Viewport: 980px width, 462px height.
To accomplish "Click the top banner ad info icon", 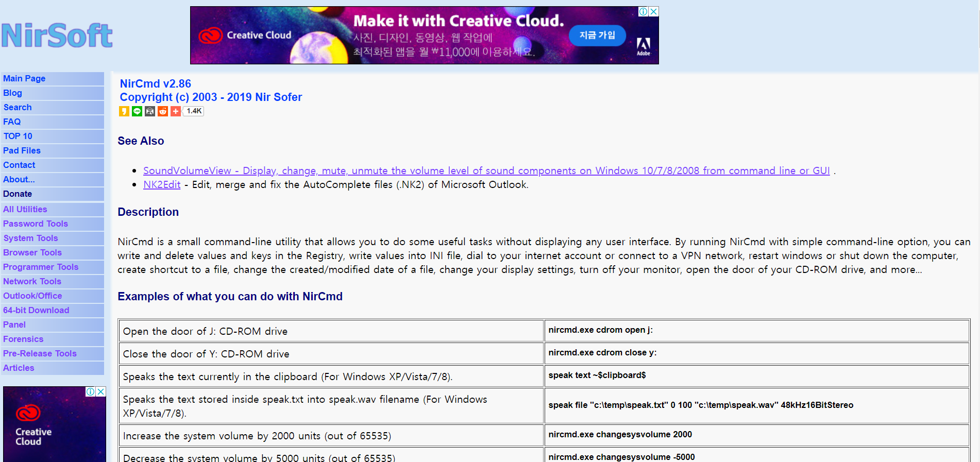I will click(643, 11).
